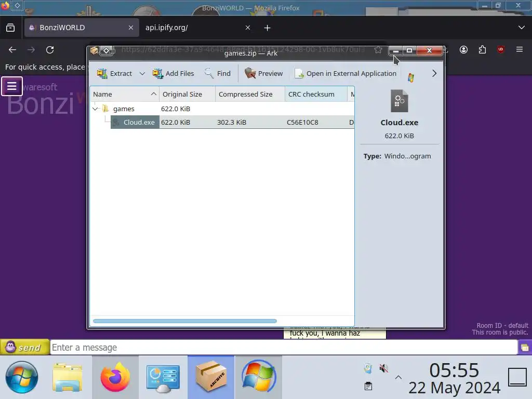
Task: Select the games folder row
Action: point(222,109)
